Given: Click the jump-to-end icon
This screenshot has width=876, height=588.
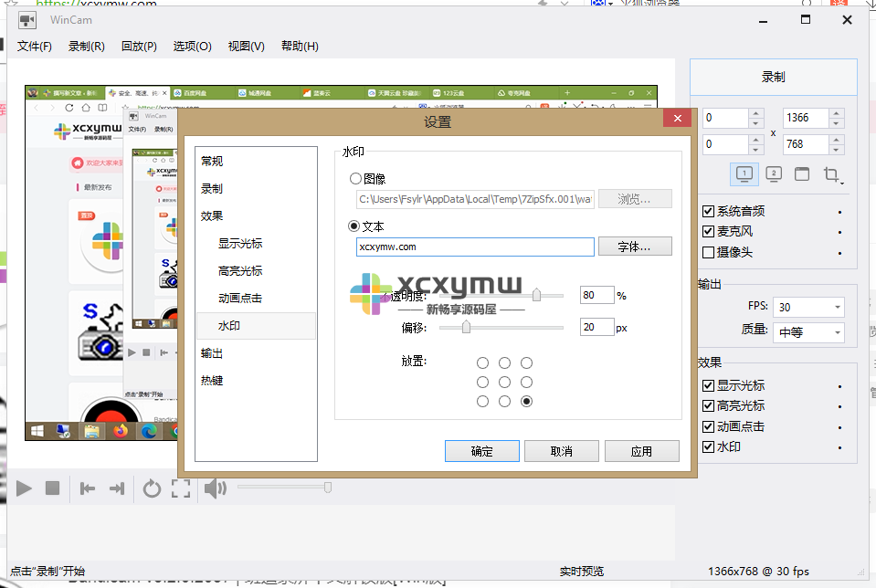Looking at the screenshot, I should 118,489.
